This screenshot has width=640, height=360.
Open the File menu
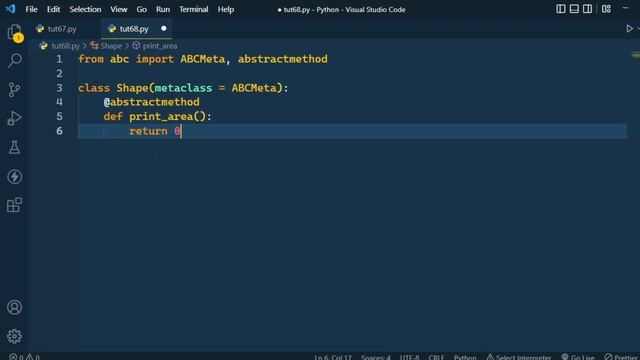point(31,9)
